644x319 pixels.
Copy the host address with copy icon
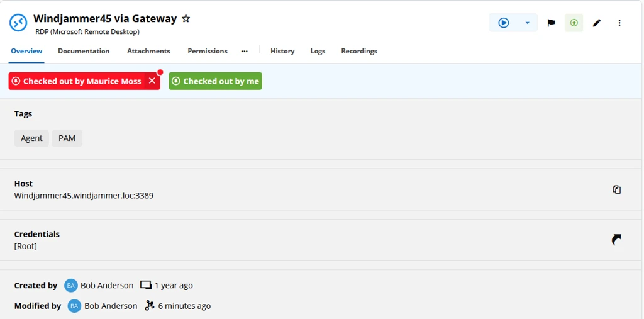click(x=616, y=189)
